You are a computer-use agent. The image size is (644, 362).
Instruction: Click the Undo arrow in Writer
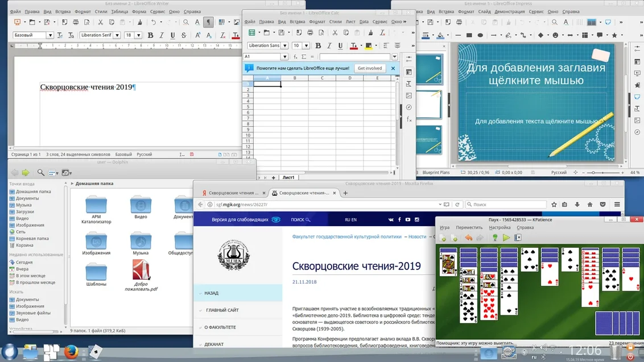tap(153, 22)
